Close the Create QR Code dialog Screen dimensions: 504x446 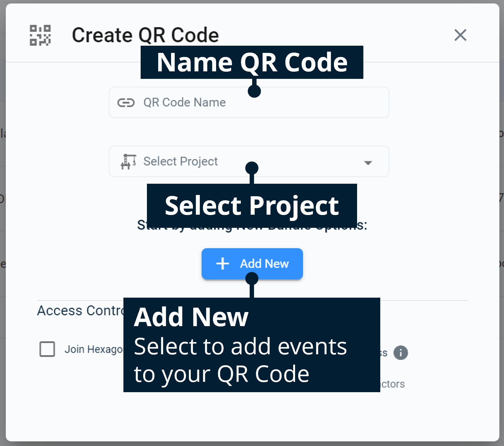(460, 35)
